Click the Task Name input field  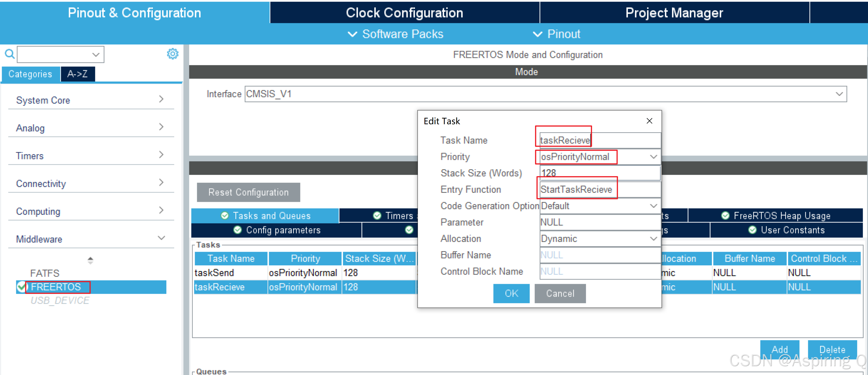pos(600,140)
